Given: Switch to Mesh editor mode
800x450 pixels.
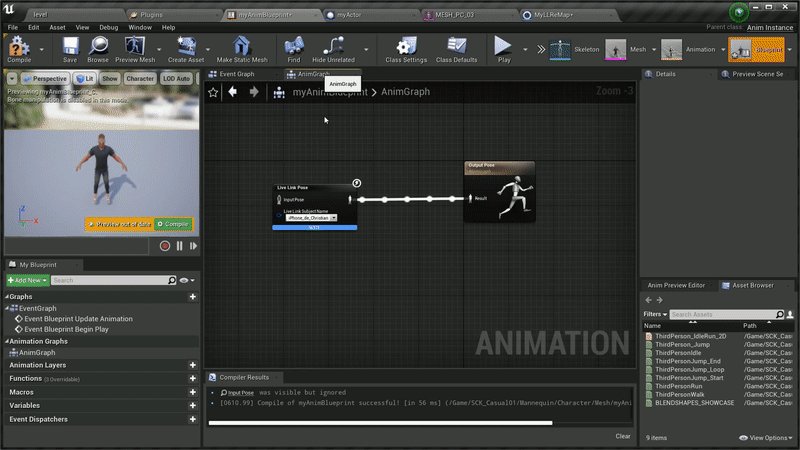Looking at the screenshot, I should click(x=626, y=49).
